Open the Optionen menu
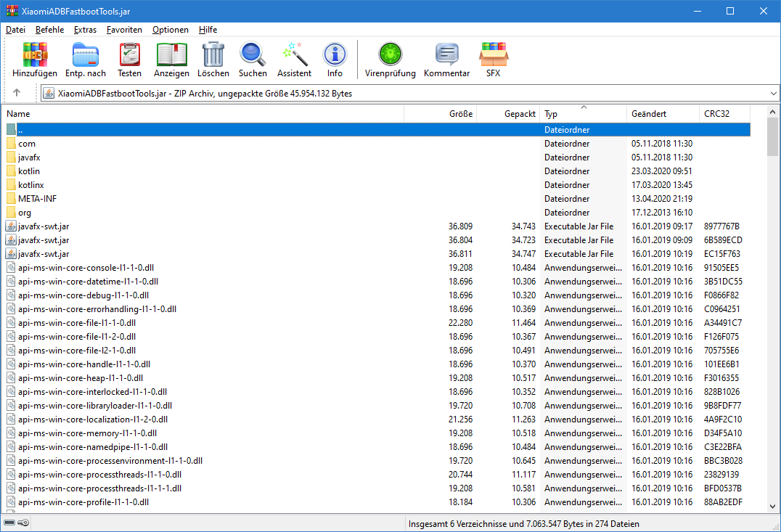The width and height of the screenshot is (781, 532). pos(171,30)
